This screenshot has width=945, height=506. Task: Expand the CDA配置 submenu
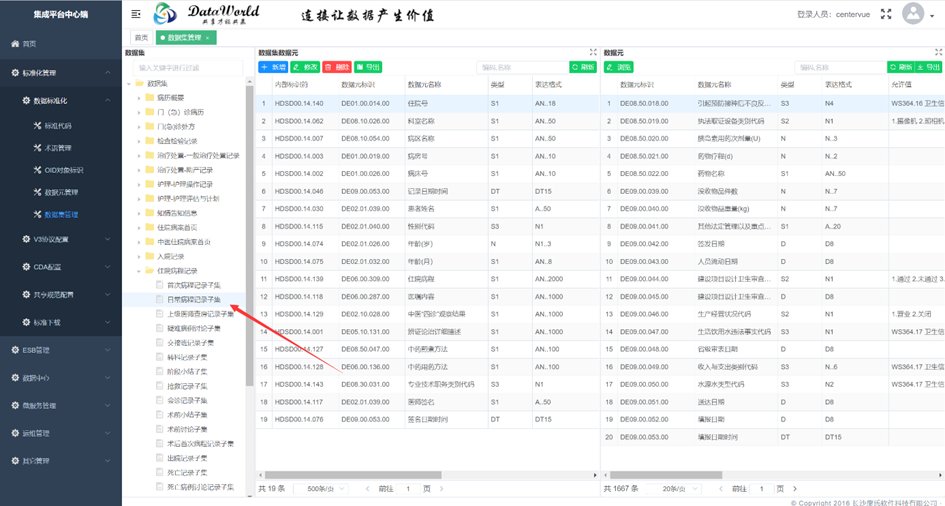point(61,267)
